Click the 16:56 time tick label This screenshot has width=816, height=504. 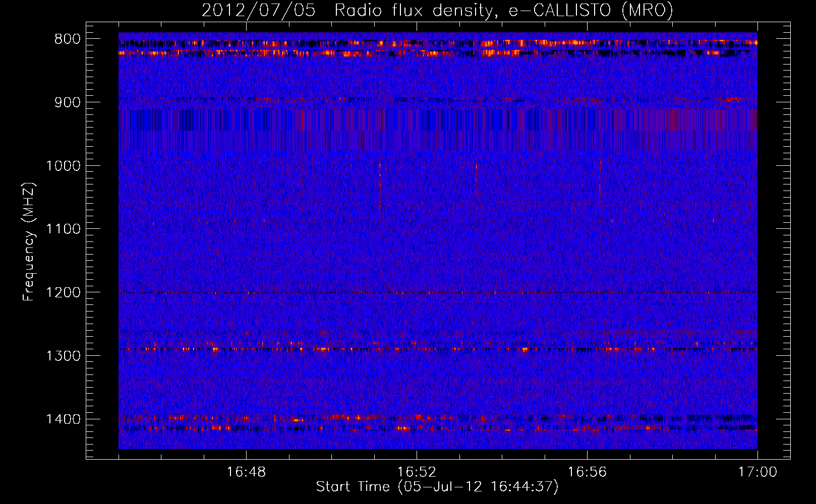[x=587, y=472]
